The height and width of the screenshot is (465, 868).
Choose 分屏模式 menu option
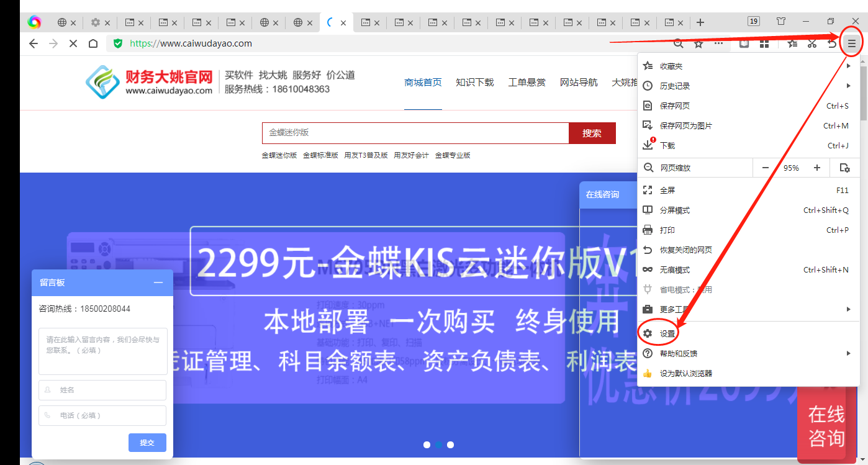(748, 210)
